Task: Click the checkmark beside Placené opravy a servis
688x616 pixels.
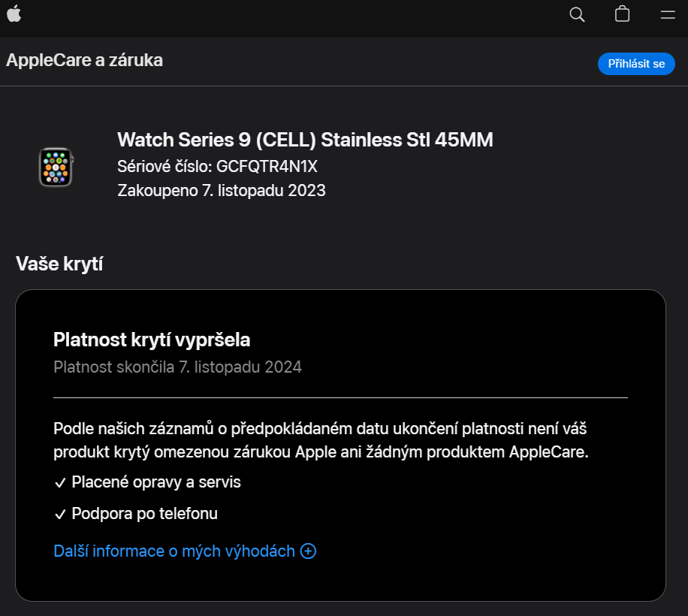Action: tap(61, 482)
